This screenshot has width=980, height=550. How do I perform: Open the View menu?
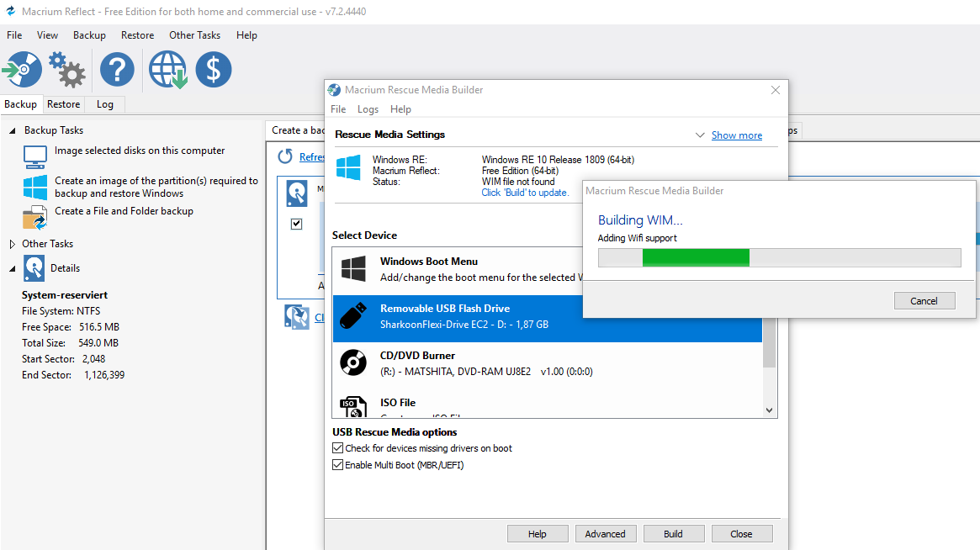coord(47,35)
